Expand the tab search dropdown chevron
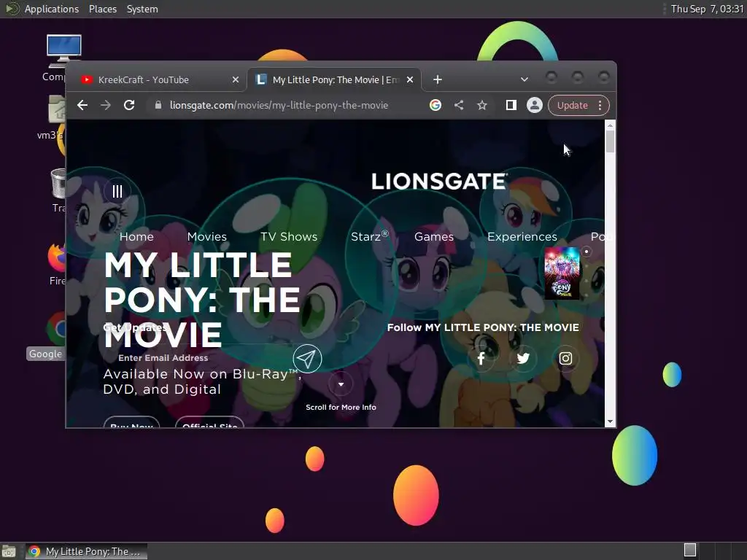 [524, 79]
